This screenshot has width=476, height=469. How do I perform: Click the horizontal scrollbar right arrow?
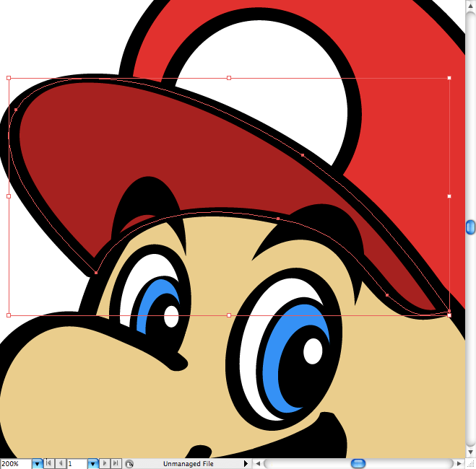[459, 463]
